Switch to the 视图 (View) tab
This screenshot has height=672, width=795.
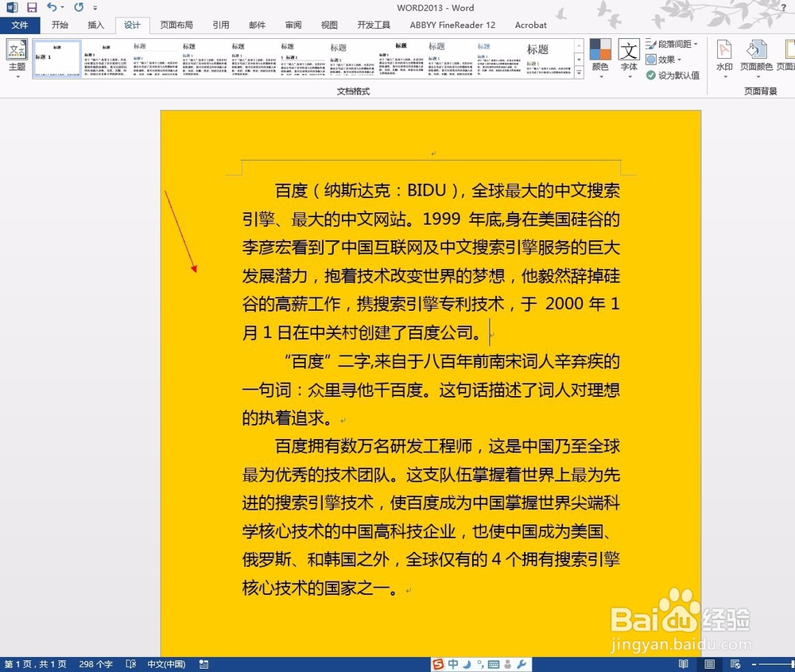[330, 25]
